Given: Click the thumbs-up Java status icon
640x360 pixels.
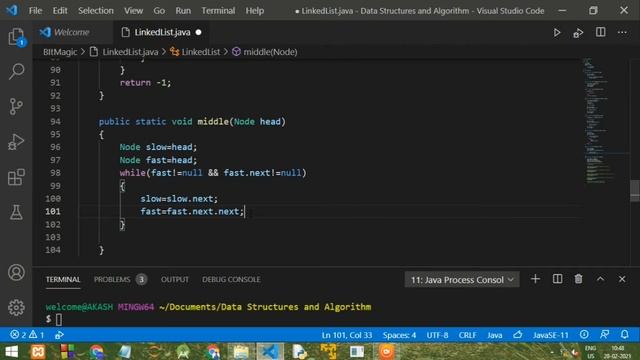Looking at the screenshot, I should (x=518, y=335).
